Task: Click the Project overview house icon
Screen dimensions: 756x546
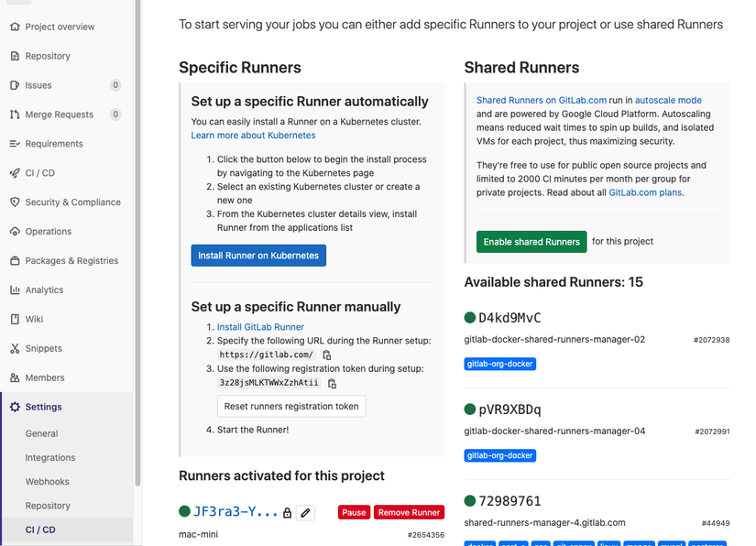Action: tap(15, 27)
